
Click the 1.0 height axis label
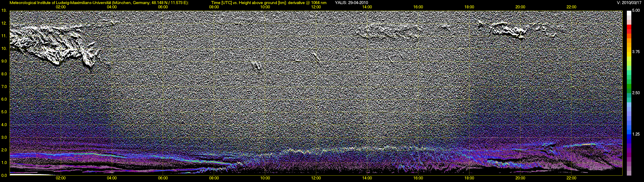[4, 163]
